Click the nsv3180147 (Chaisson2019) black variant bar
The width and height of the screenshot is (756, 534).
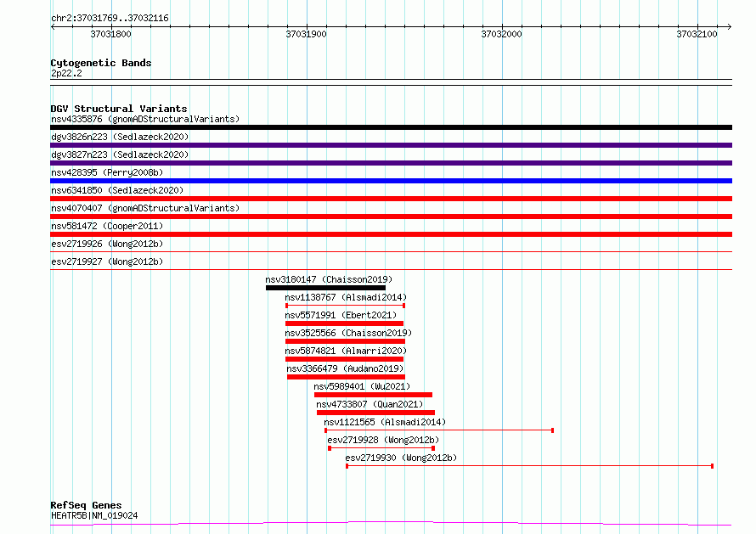325,288
